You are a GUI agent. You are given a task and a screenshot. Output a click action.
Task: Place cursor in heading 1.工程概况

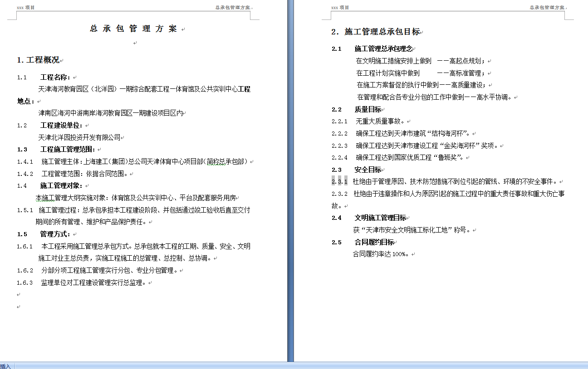click(x=38, y=60)
